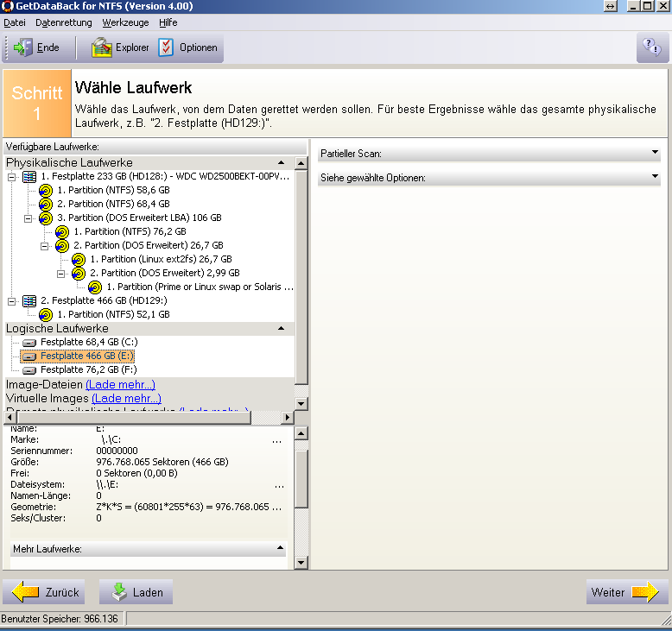Click Lade mehr link for Virtuelle Images
Screen dimensions: 672x631
coord(126,399)
